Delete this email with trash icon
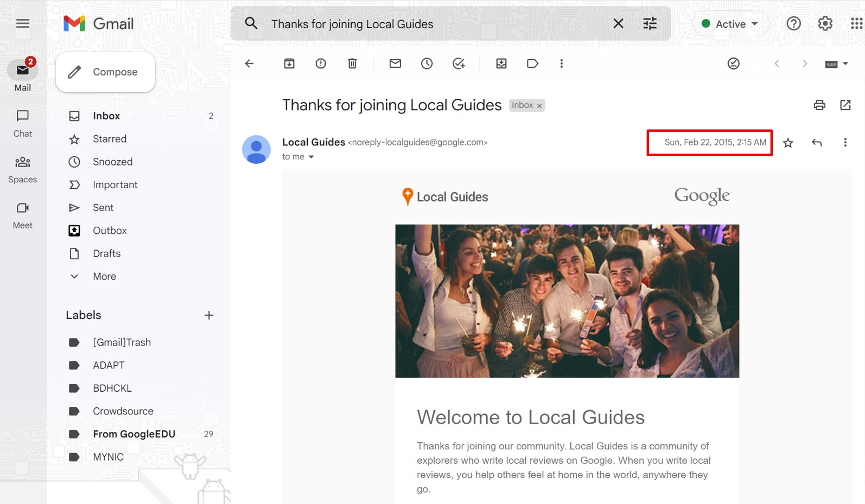Screen dimensions: 865x504 click(x=352, y=63)
